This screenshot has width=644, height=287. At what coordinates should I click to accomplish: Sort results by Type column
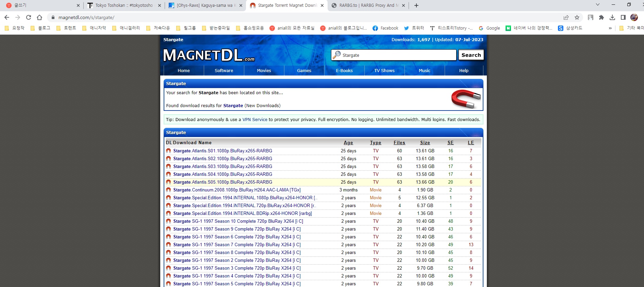click(x=376, y=143)
